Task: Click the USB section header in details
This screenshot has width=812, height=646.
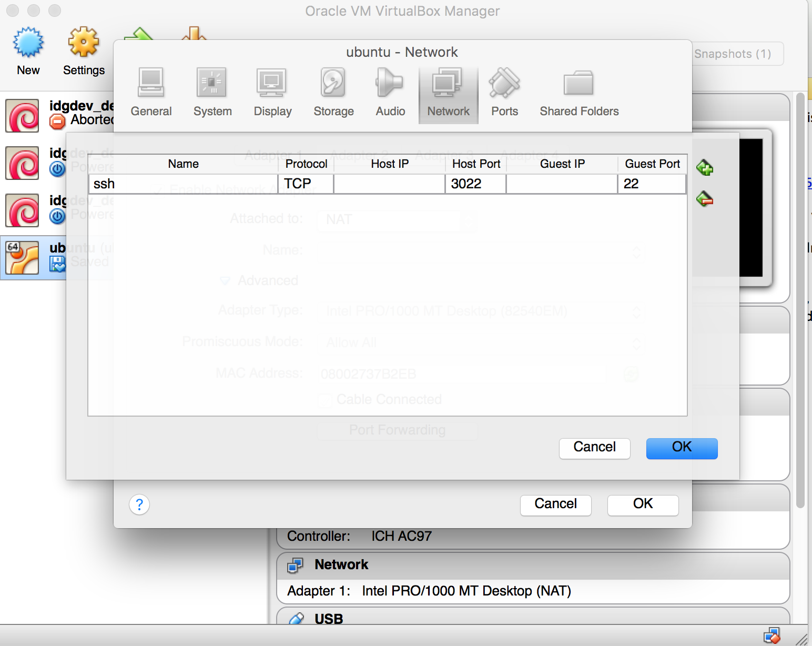Action: pyautogui.click(x=533, y=617)
